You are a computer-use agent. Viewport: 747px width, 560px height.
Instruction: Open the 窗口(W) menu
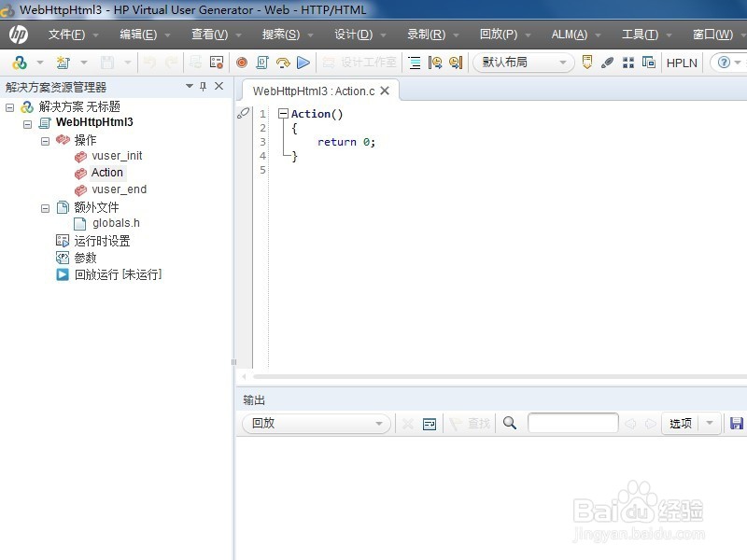[712, 35]
